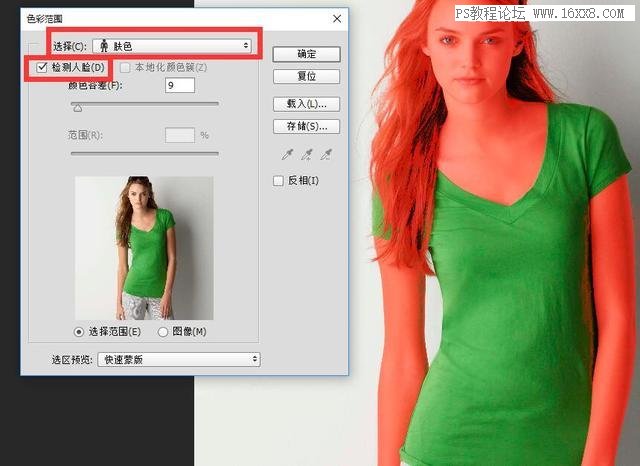Viewport: 640px width, 466px height.
Task: Open the 选择 dropdown showing 肤色
Action: [172, 46]
